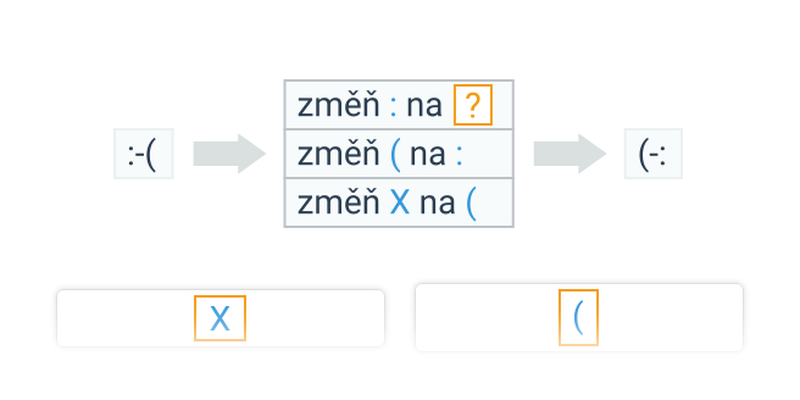The height and width of the screenshot is (400, 800).
Task: Click blue colon ending the second rule
Action: coord(459,155)
